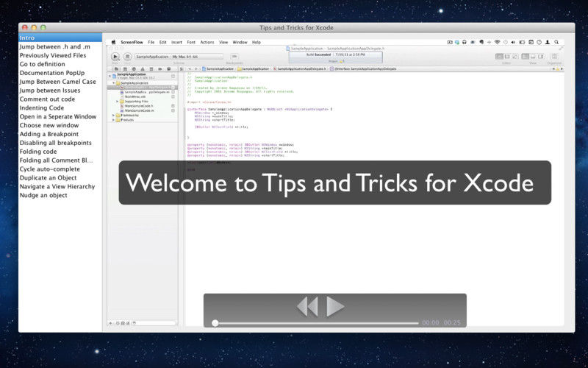This screenshot has width=588, height=368.
Task: Show the Log navigator icon
Action: (169, 69)
